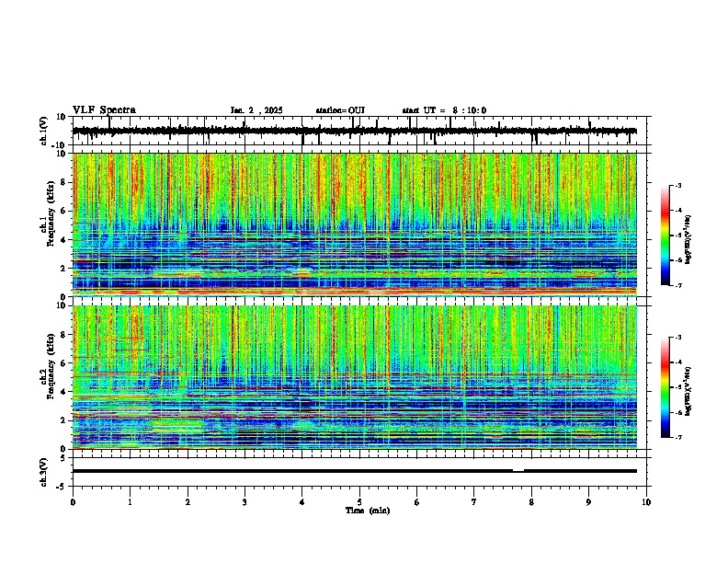
Task: Click the -3 tick on ch.1 colorbar
Action: (x=677, y=186)
